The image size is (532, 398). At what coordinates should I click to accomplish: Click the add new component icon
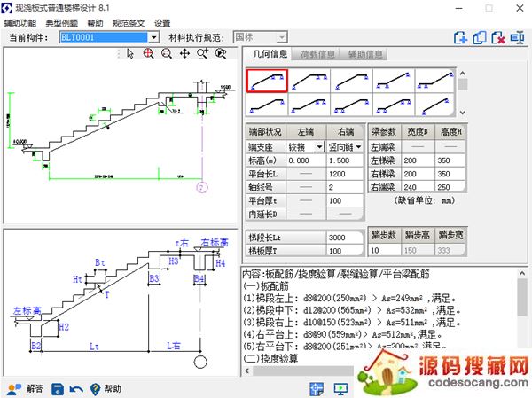[x=461, y=37]
